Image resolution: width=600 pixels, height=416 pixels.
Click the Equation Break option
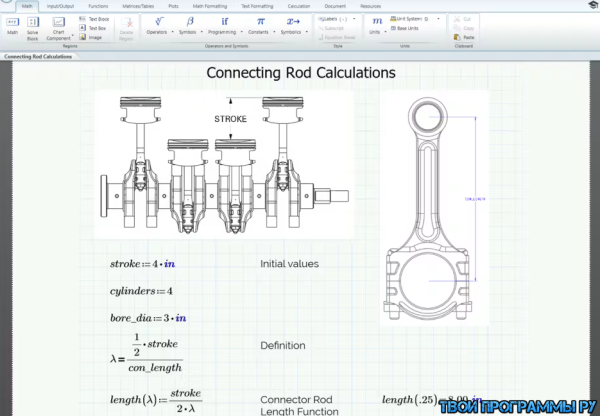click(337, 38)
